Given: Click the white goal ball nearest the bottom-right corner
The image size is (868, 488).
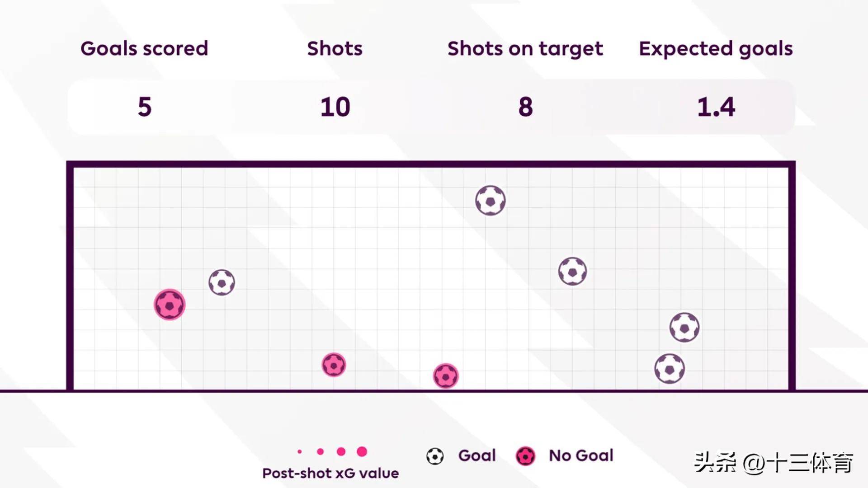Looking at the screenshot, I should 670,369.
